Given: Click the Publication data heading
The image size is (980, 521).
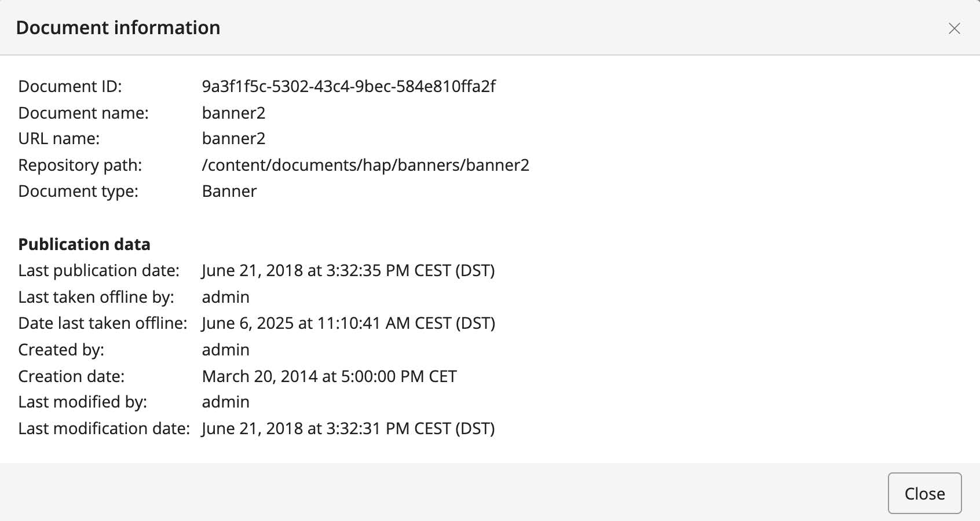Looking at the screenshot, I should pyautogui.click(x=85, y=244).
